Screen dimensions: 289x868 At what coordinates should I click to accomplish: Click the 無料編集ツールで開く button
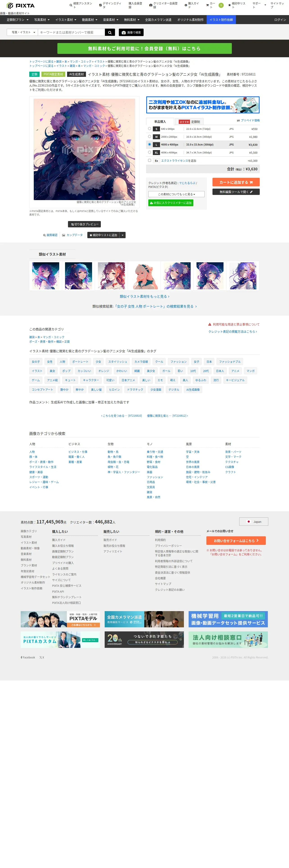tap(236, 192)
